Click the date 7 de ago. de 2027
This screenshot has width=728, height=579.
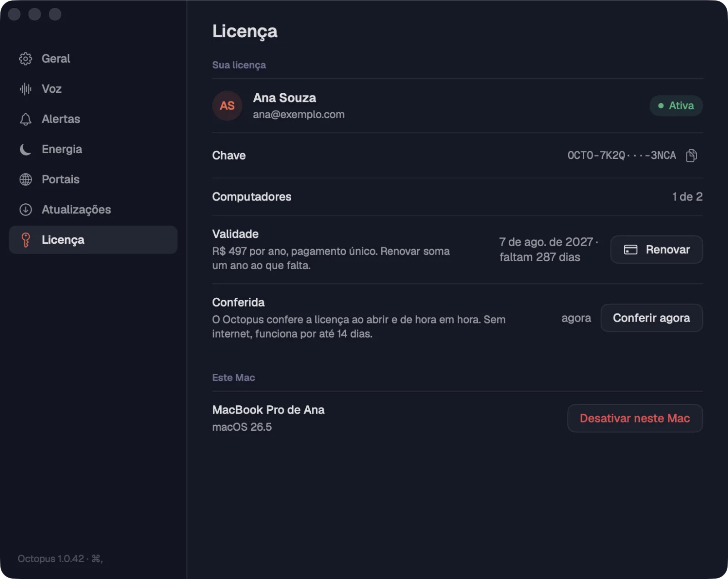[546, 242]
